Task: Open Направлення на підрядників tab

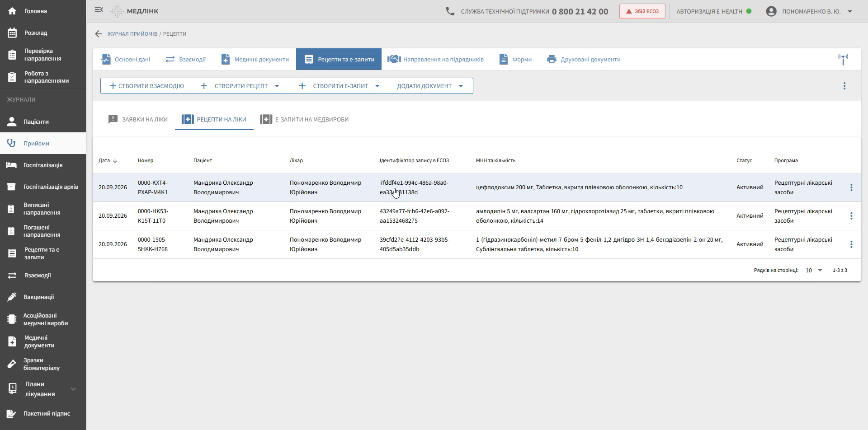Action: (x=436, y=59)
